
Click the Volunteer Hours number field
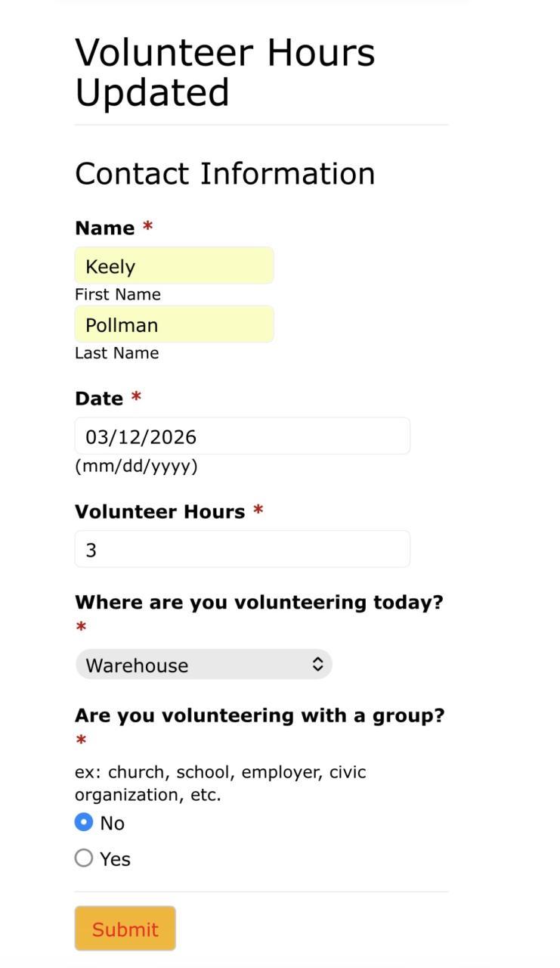pyautogui.click(x=242, y=549)
